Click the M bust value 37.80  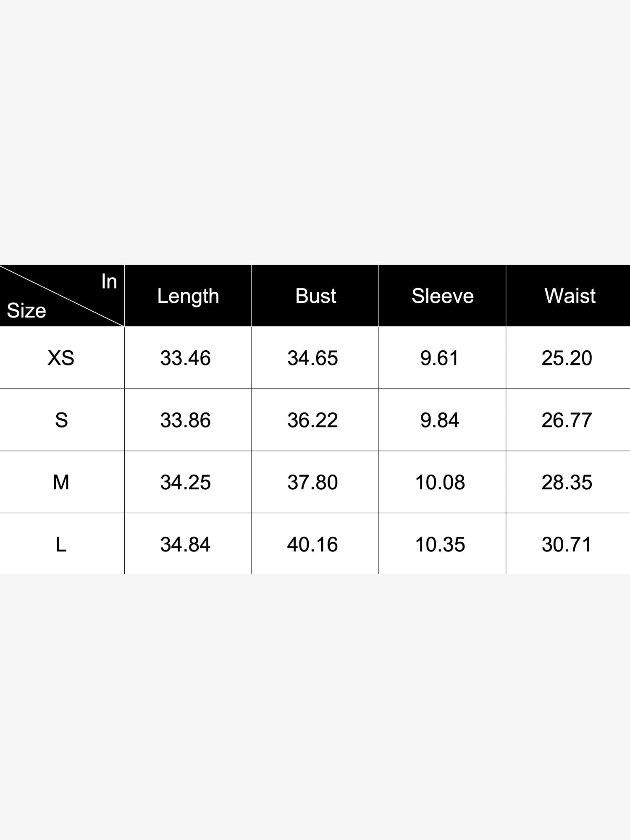click(x=312, y=482)
